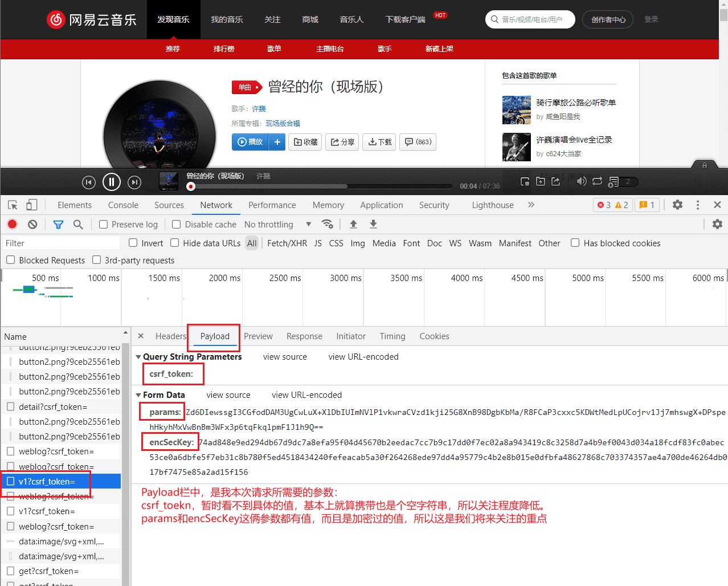Open network conditions wifi icon

327,224
